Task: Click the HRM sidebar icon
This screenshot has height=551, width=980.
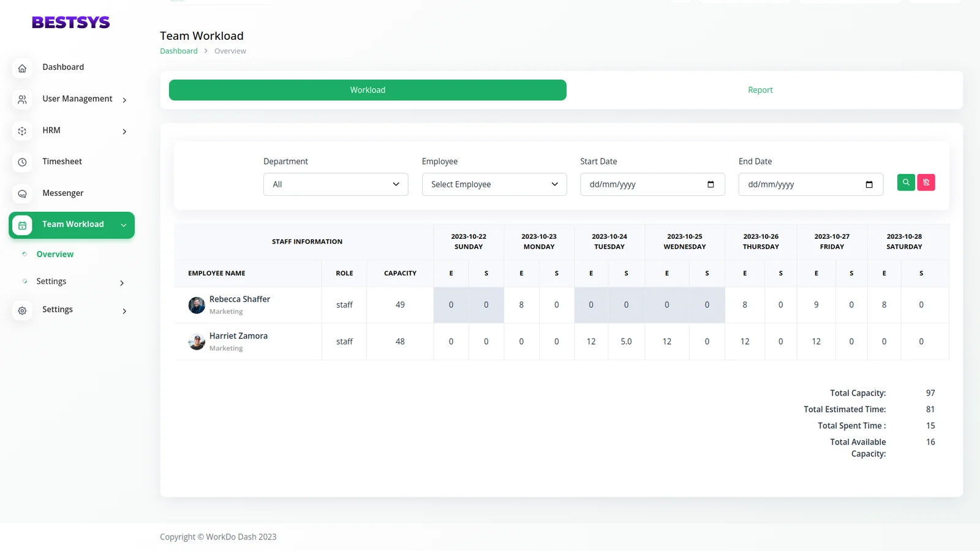Action: pyautogui.click(x=22, y=131)
